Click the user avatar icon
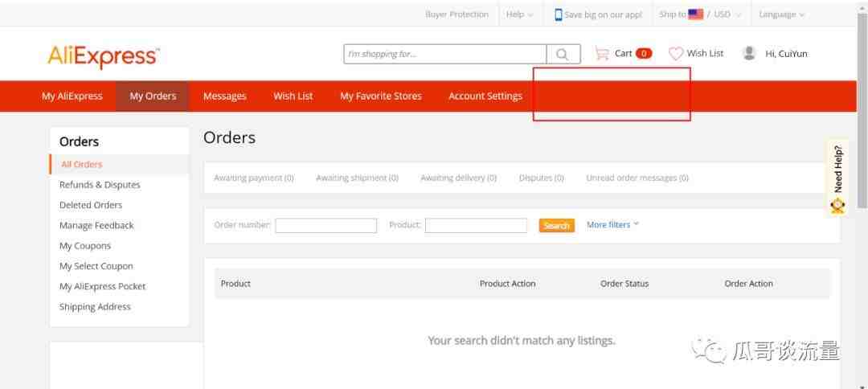 [749, 53]
